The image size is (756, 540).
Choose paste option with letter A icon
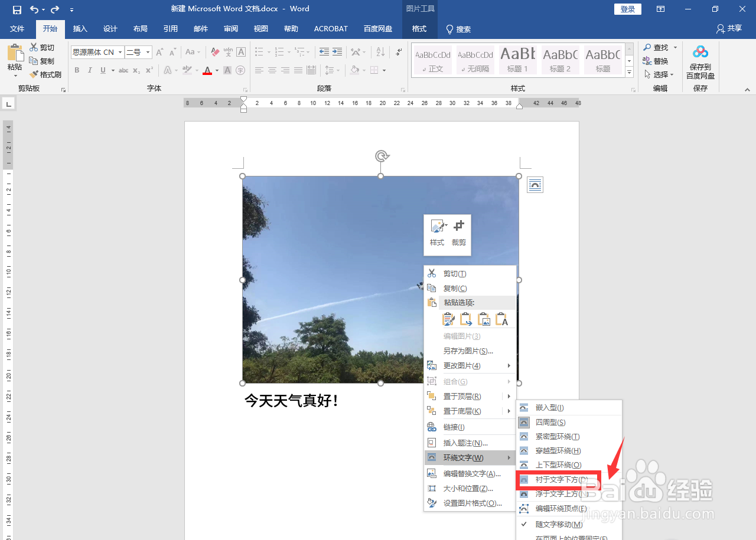[x=501, y=319]
